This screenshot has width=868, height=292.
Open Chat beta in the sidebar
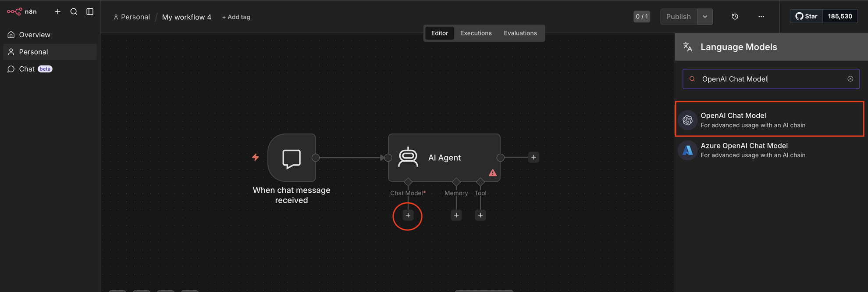pos(50,69)
